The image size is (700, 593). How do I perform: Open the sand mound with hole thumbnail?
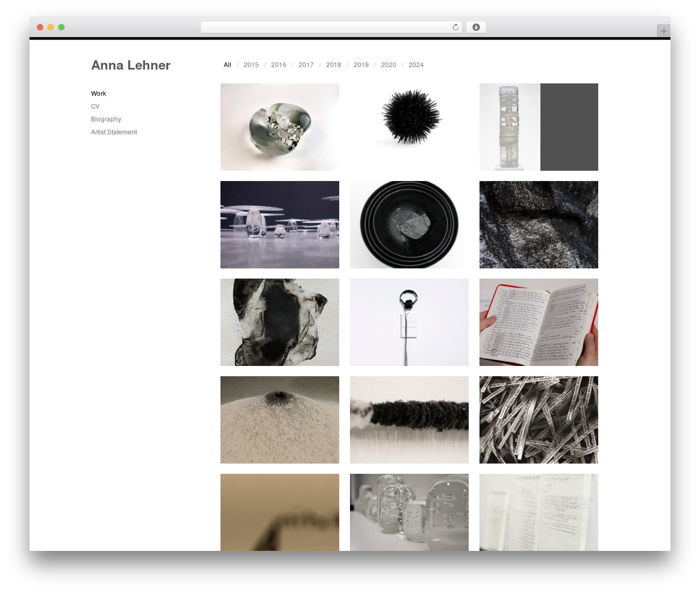pos(279,420)
